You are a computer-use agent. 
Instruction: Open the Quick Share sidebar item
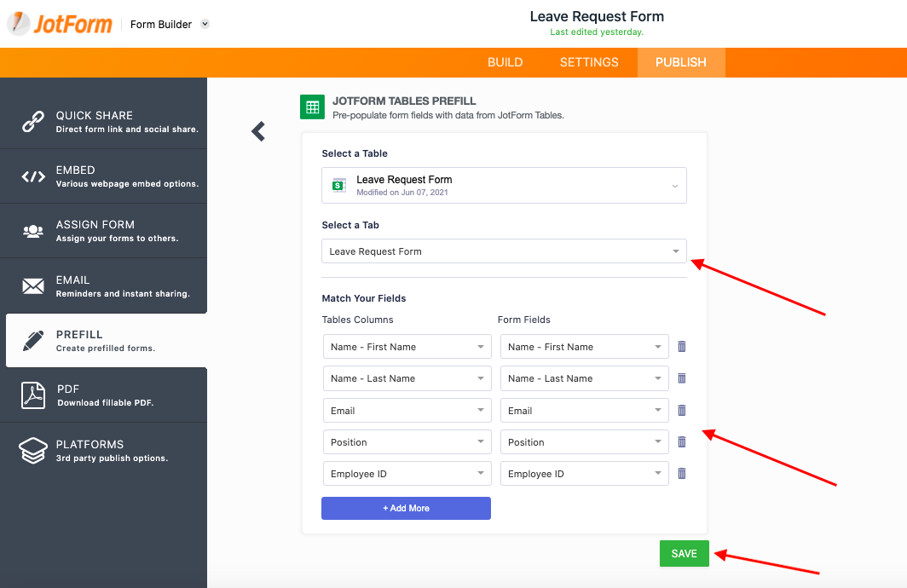click(103, 121)
